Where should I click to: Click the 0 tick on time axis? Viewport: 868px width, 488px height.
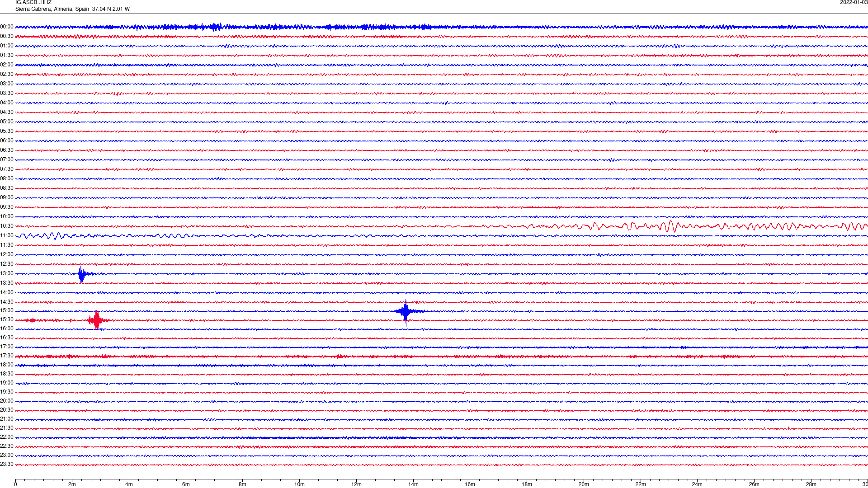15,484
